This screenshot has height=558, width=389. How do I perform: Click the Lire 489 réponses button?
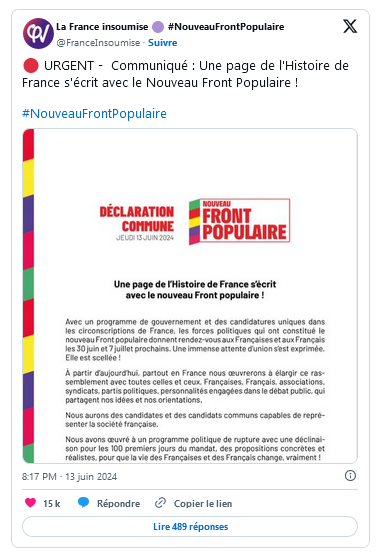click(190, 526)
